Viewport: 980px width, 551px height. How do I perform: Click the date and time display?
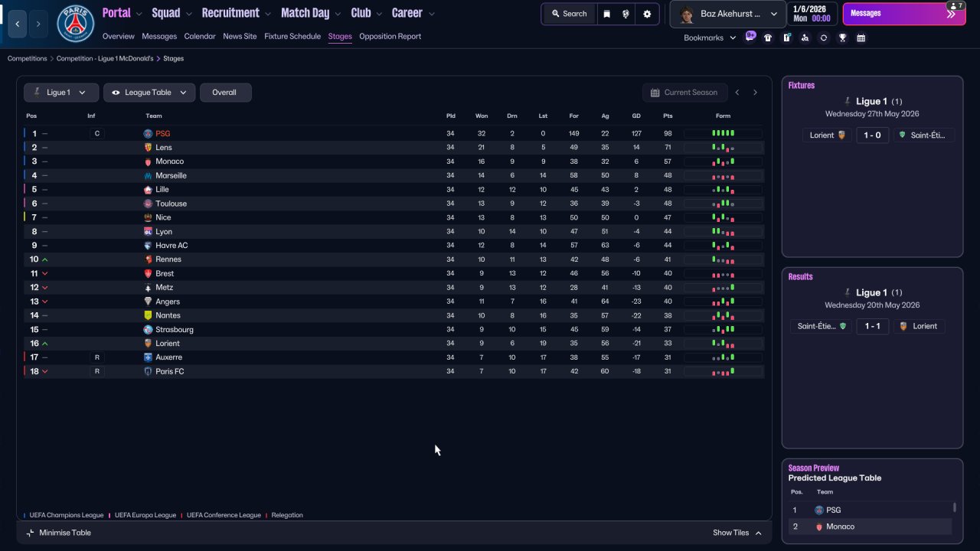812,14
